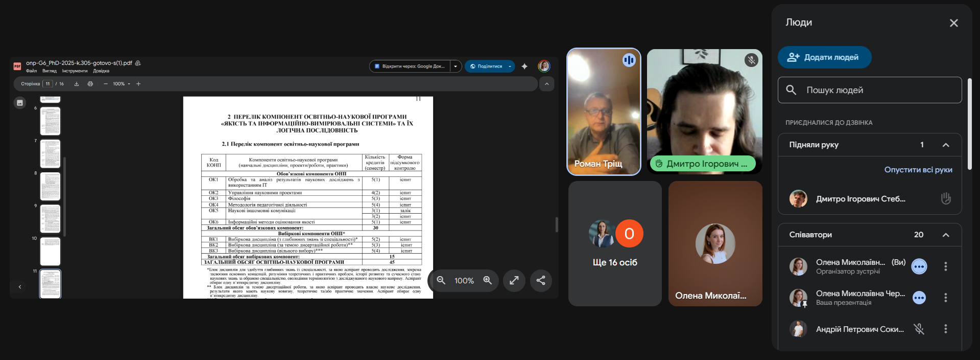This screenshot has height=360, width=980.
Task: Download the PDF with the toolbar download icon
Action: [77, 84]
